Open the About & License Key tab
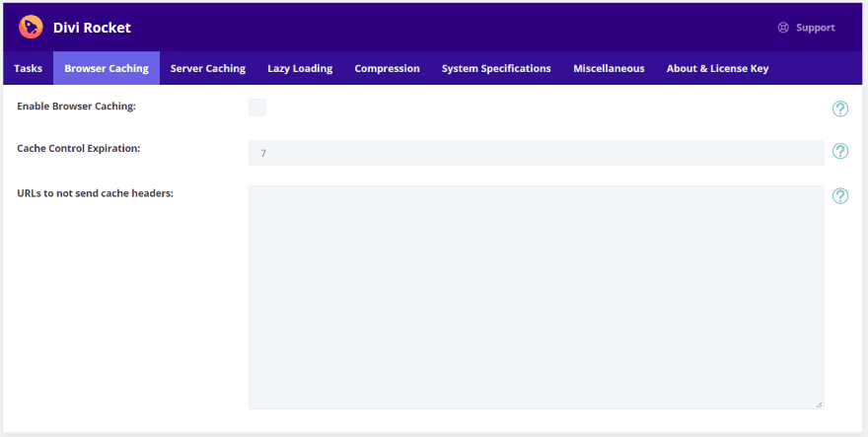The height and width of the screenshot is (437, 868). tap(717, 68)
